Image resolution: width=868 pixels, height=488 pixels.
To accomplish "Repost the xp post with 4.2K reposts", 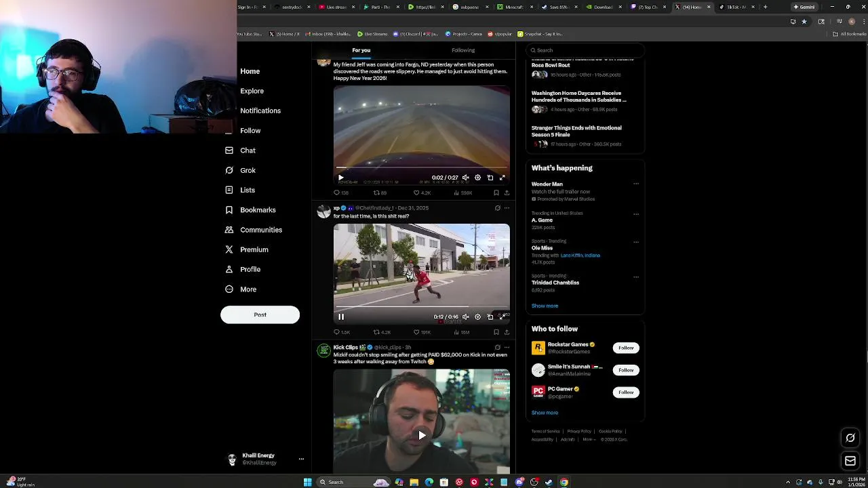I will point(382,332).
